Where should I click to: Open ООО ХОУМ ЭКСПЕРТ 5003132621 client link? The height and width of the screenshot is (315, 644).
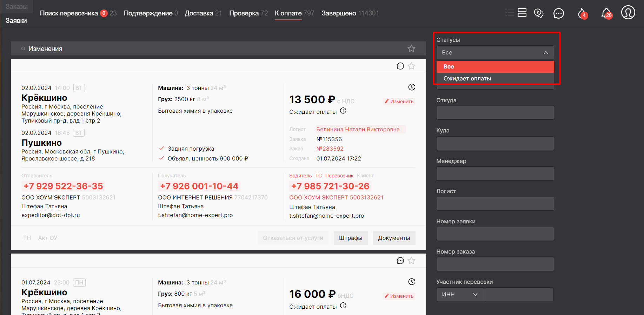tap(336, 197)
